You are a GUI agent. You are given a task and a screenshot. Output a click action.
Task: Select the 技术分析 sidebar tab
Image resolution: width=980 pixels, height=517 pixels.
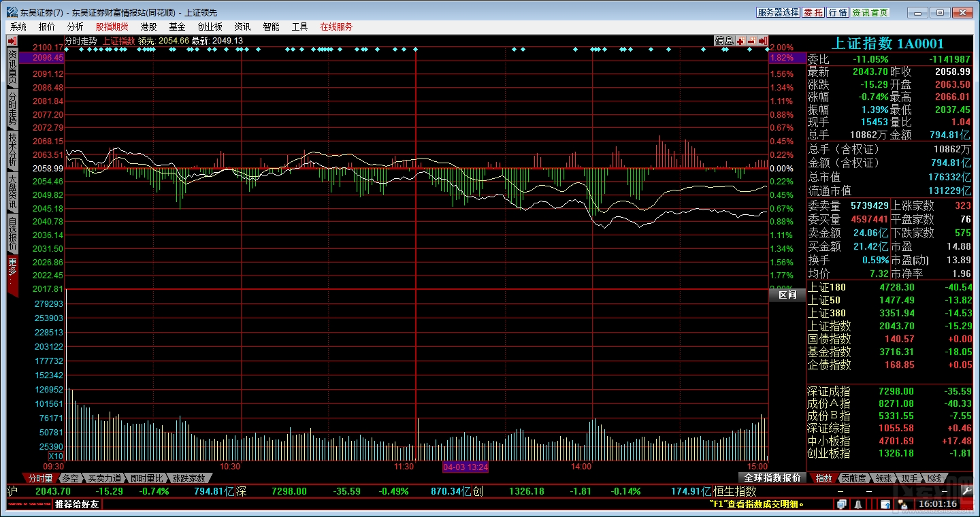coord(12,150)
